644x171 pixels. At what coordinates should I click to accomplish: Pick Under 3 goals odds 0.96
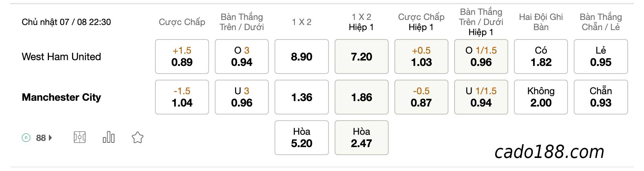tap(242, 97)
